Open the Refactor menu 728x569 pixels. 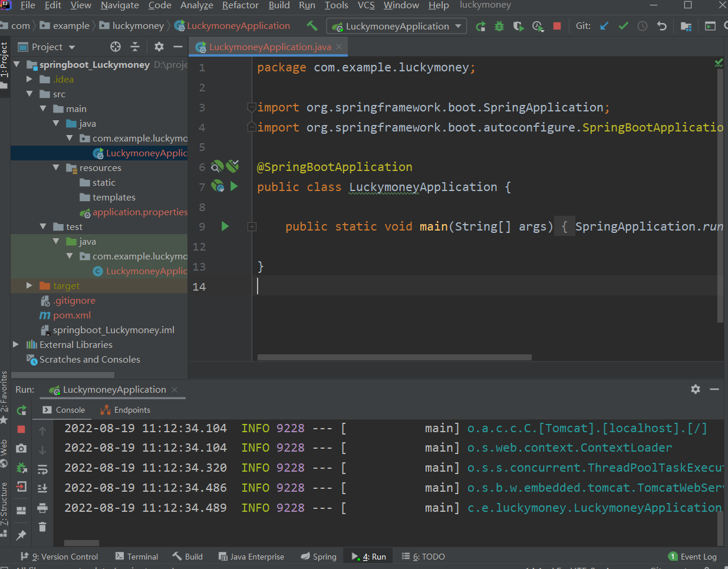tap(241, 5)
